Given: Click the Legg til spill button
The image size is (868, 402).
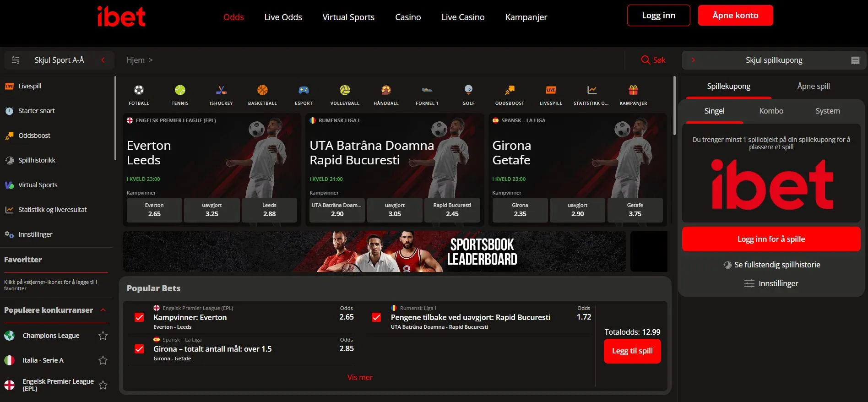Looking at the screenshot, I should pyautogui.click(x=632, y=351).
